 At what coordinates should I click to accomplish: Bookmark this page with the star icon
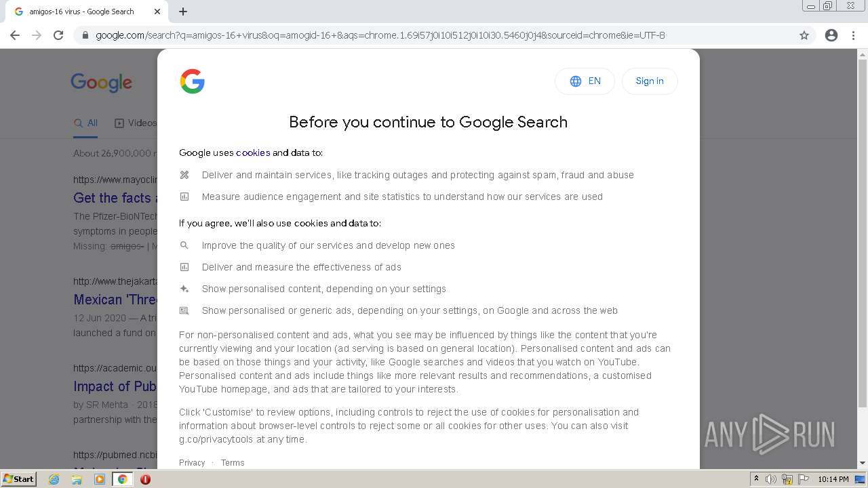(804, 35)
